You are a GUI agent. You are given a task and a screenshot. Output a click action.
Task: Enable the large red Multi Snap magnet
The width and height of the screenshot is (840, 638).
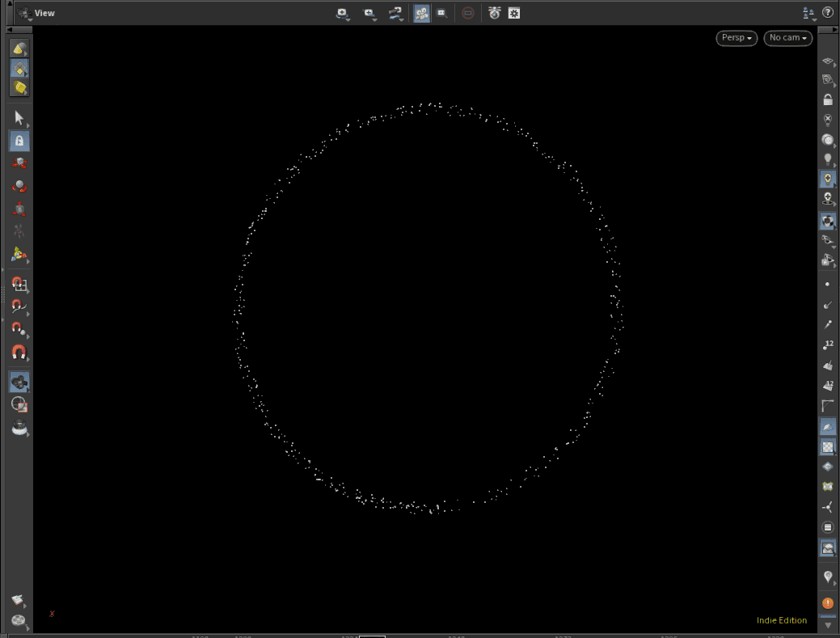pos(19,353)
